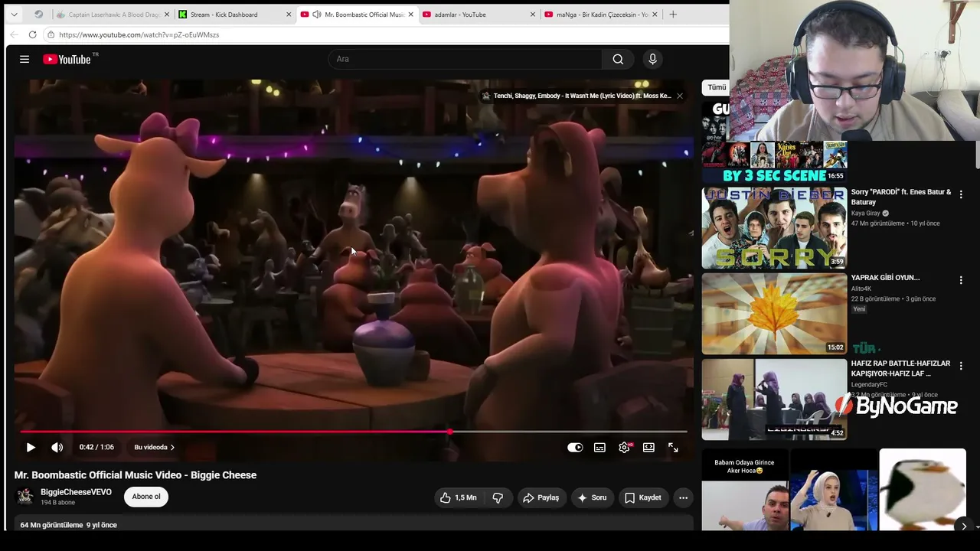980x551 pixels.
Task: Go back with the browser back arrow
Action: pos(14,34)
